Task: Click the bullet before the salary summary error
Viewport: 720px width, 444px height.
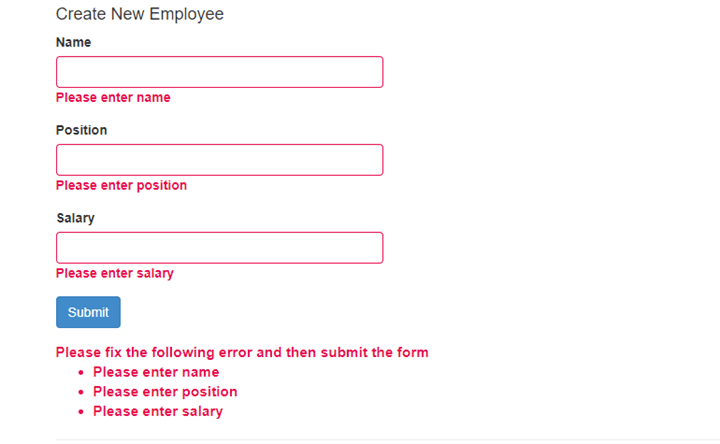Action: click(x=80, y=412)
